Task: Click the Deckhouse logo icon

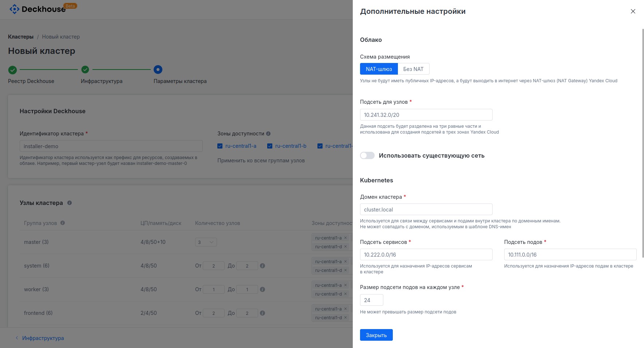Action: point(14,9)
